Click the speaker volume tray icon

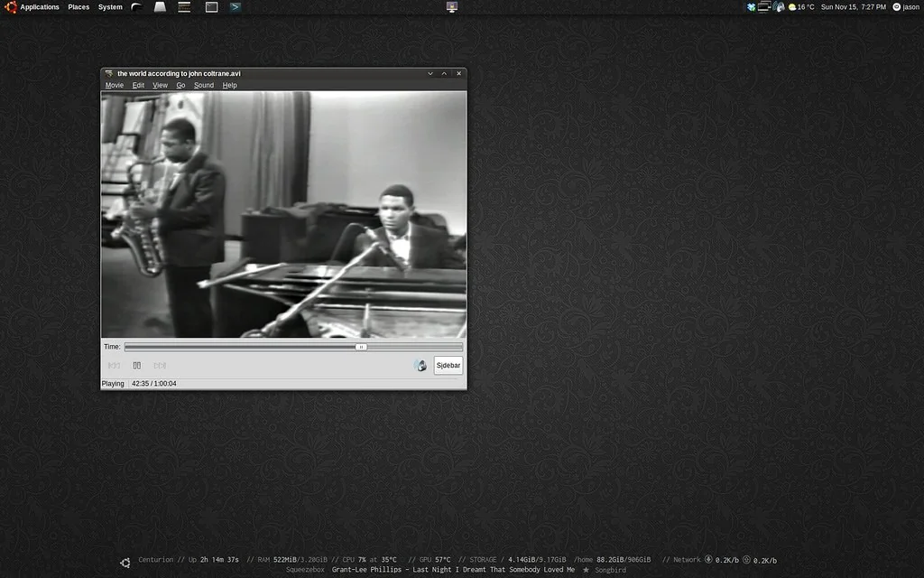779,7
